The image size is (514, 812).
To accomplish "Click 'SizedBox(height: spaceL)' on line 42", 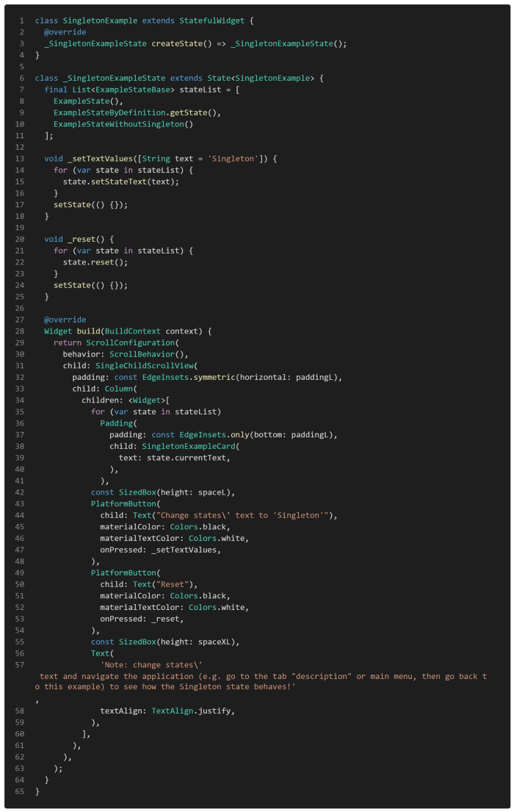I will click(x=175, y=492).
